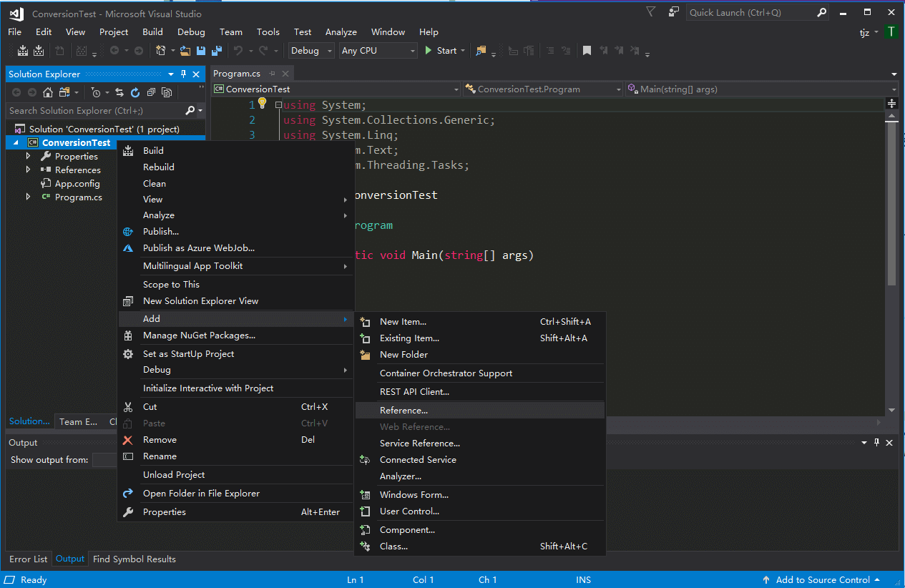Select App.config in Solution Explorer
905x588 pixels.
(x=77, y=184)
